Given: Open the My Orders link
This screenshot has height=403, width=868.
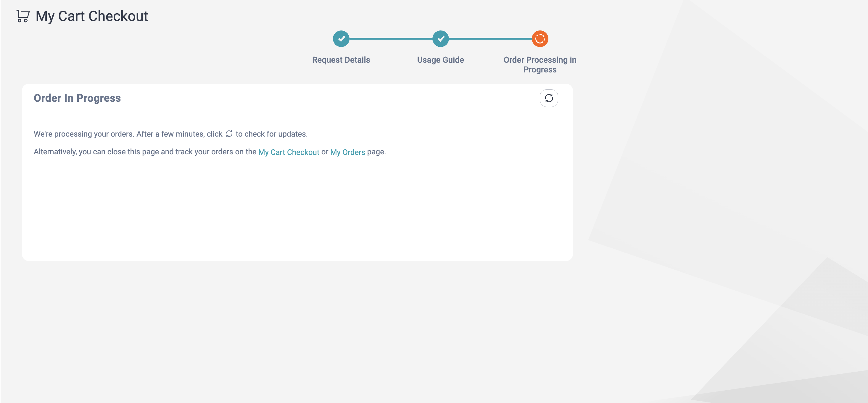Looking at the screenshot, I should click(x=347, y=152).
